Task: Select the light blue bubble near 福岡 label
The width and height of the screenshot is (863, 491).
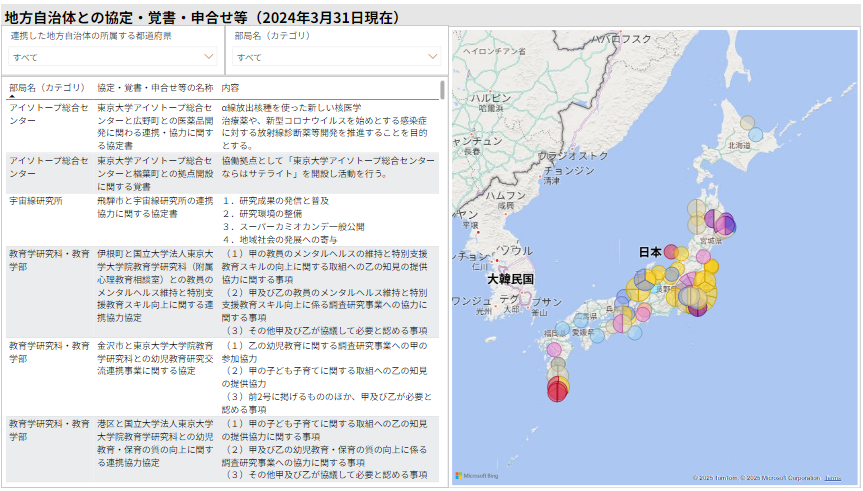Action: point(562,329)
